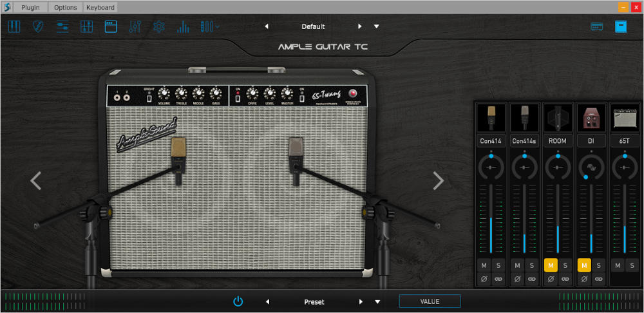Go to previous amp with left chevron

click(x=35, y=181)
